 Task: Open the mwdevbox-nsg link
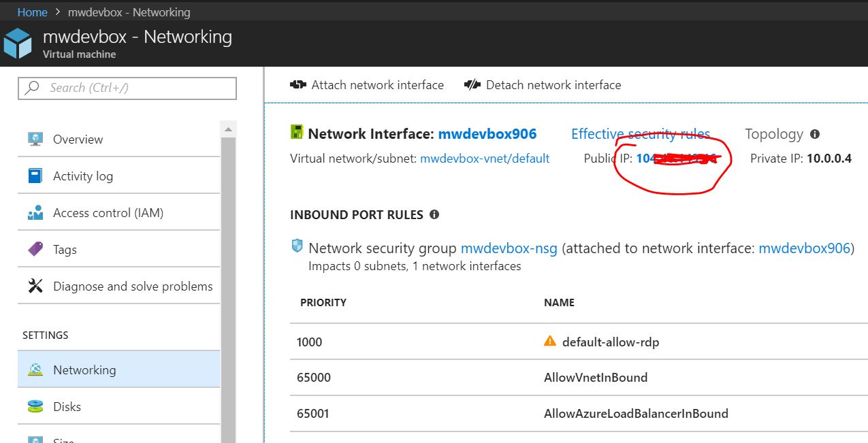[509, 248]
